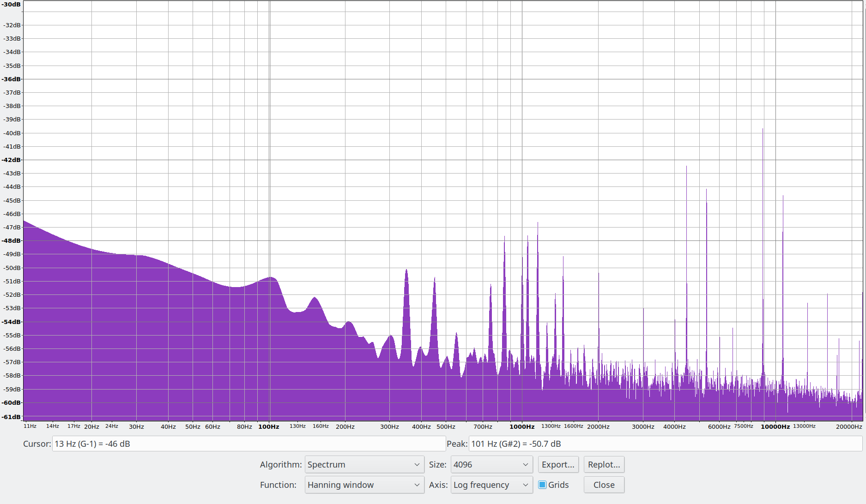Click the 20000Hz frequency axis label
The height and width of the screenshot is (504, 866).
point(849,426)
